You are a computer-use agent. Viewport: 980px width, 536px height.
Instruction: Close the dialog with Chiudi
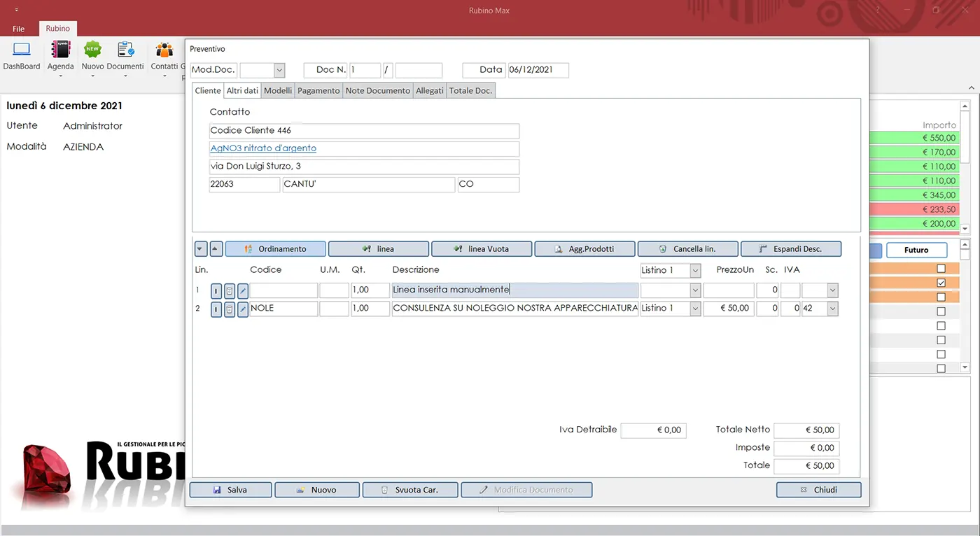pyautogui.click(x=819, y=490)
